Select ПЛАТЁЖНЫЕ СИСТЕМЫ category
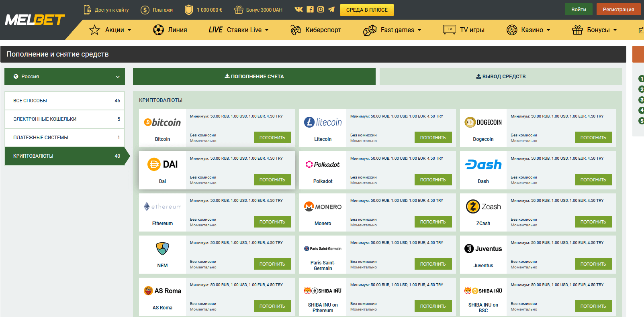644x317 pixels. click(x=65, y=138)
